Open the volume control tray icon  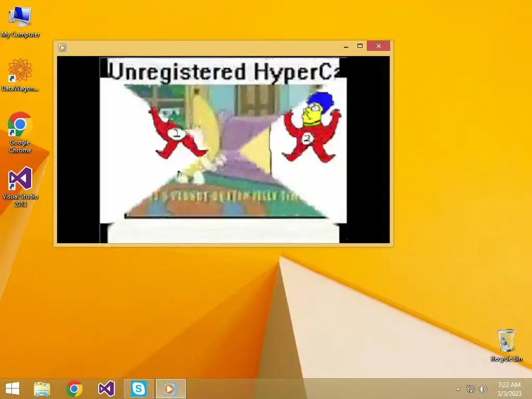(483, 389)
